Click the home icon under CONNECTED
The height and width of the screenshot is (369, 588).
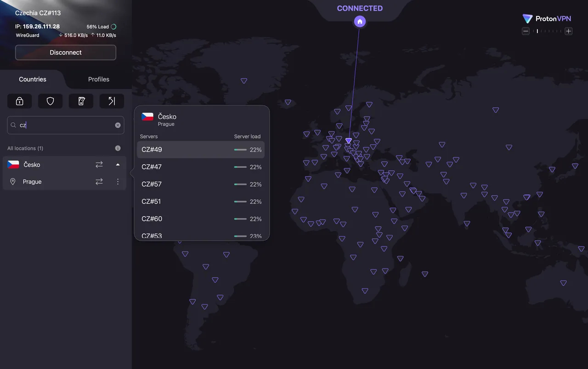360,21
